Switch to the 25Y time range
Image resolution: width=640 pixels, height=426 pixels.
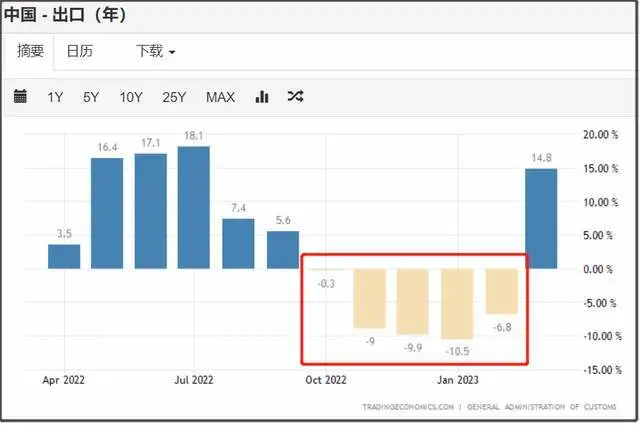pyautogui.click(x=174, y=97)
